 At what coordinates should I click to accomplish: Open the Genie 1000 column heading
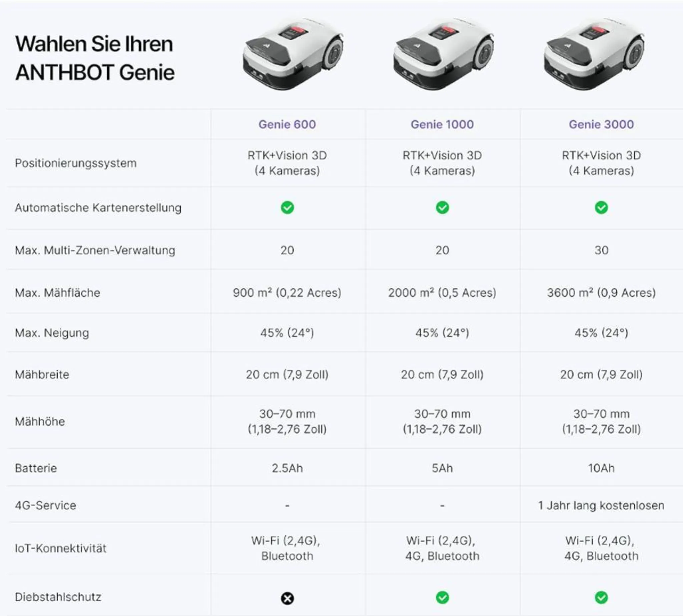(x=442, y=124)
